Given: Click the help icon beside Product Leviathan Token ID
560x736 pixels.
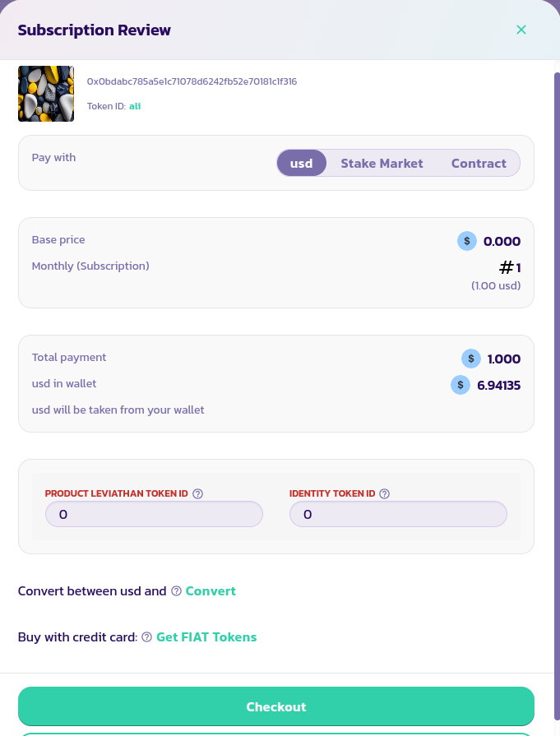Looking at the screenshot, I should point(197,494).
